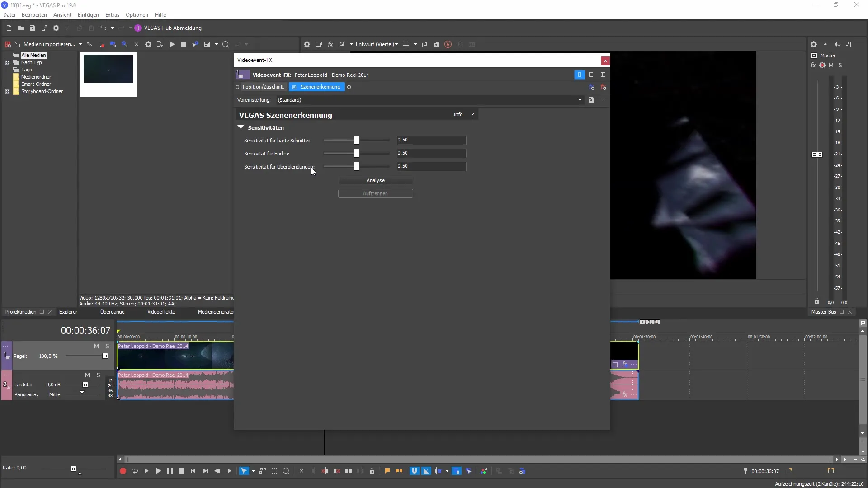Select the Position/Zuschnitt effect in the chain

click(x=263, y=87)
